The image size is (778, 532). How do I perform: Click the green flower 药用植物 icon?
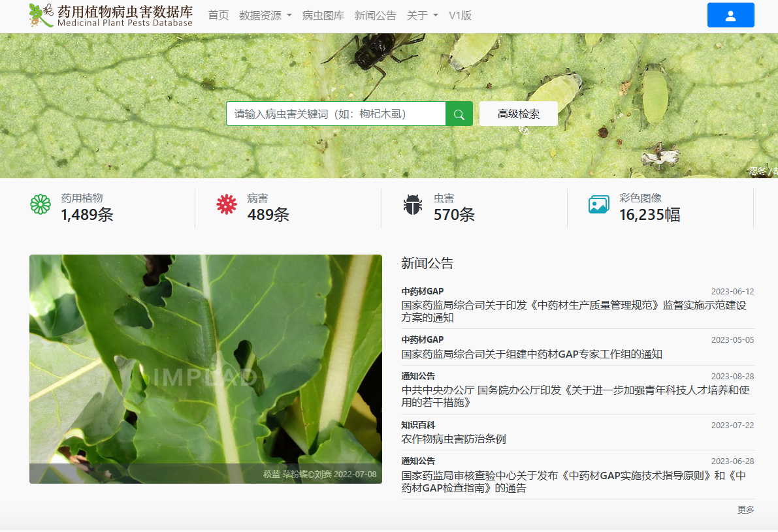click(41, 204)
